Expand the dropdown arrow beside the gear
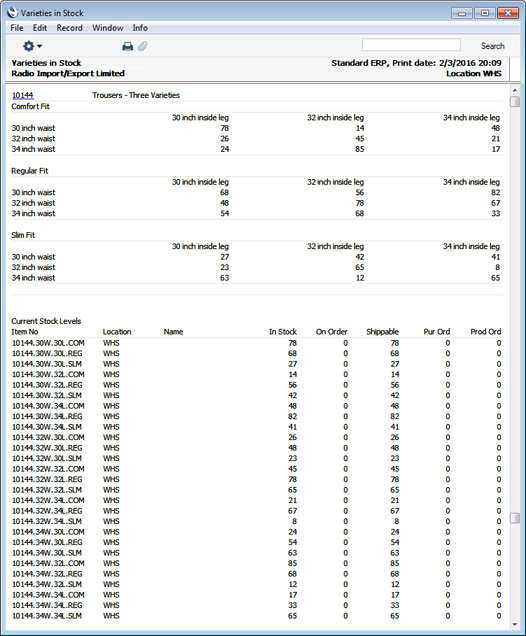The height and width of the screenshot is (636, 526). coord(39,46)
